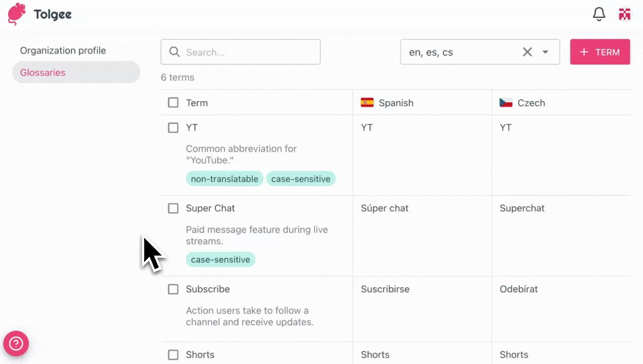
Task: Click the Czech flag icon
Action: (506, 103)
